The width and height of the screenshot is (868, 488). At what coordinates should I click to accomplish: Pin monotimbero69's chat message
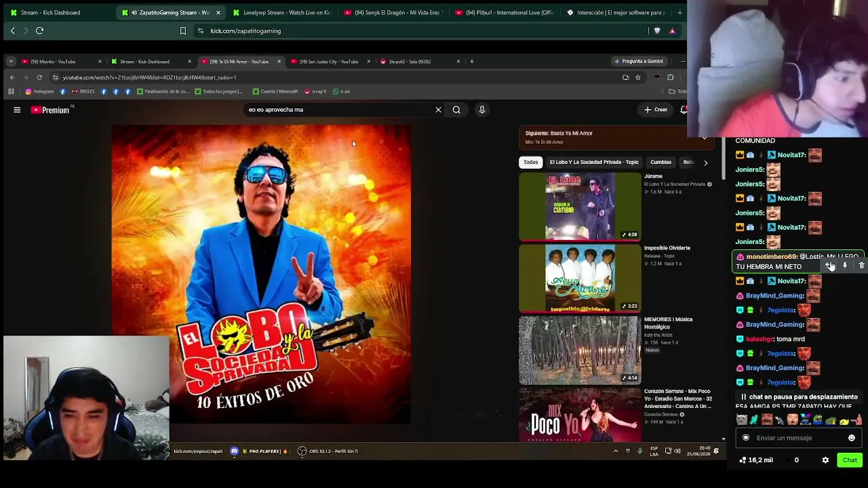coord(845,266)
